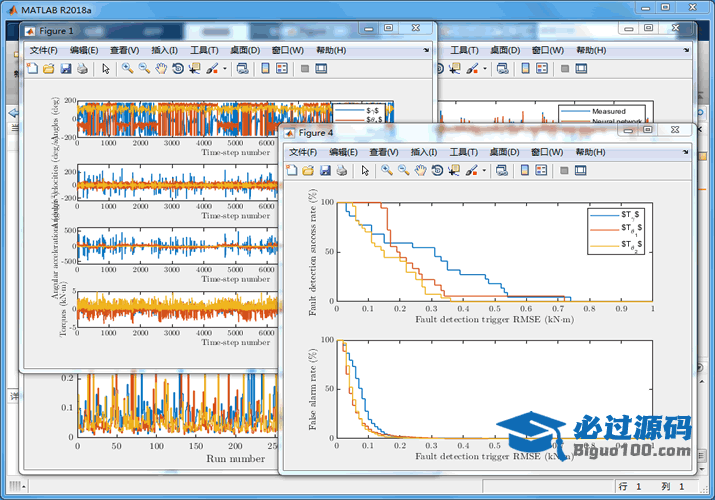715x500 pixels.
Task: Open 帮助(H) menu in Figure 4
Action: pyautogui.click(x=591, y=152)
